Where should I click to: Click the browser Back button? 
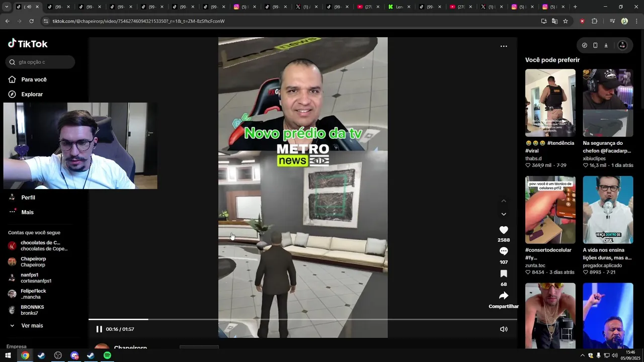(7, 21)
